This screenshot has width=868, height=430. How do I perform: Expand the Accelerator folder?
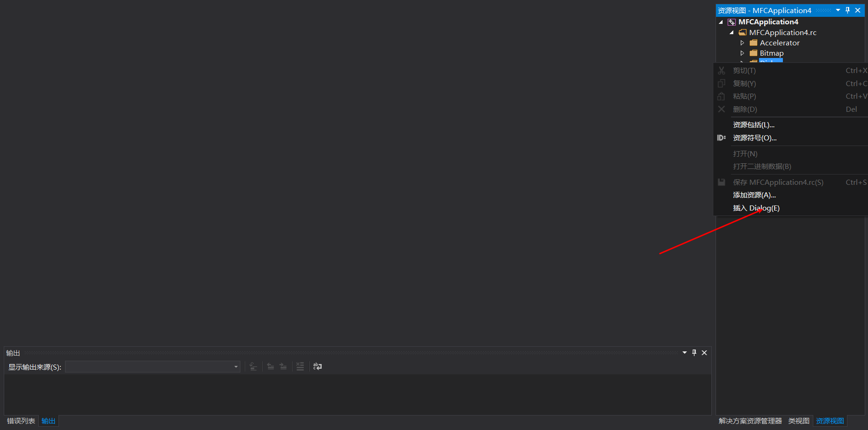pos(742,43)
